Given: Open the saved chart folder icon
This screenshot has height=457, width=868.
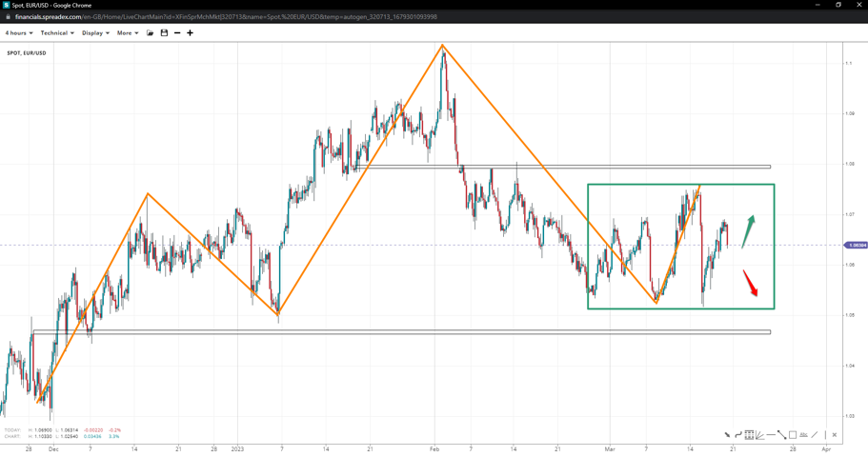Looking at the screenshot, I should pyautogui.click(x=150, y=33).
